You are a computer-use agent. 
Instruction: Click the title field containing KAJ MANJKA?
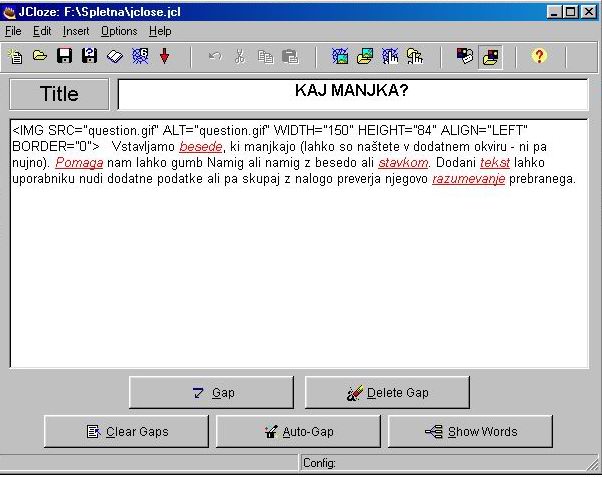point(352,94)
